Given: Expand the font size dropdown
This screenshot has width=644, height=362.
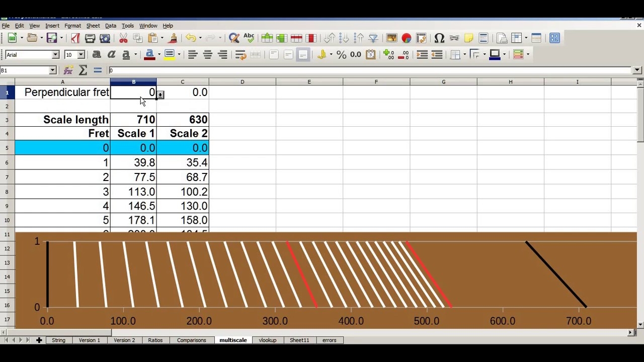Looking at the screenshot, I should click(81, 55).
